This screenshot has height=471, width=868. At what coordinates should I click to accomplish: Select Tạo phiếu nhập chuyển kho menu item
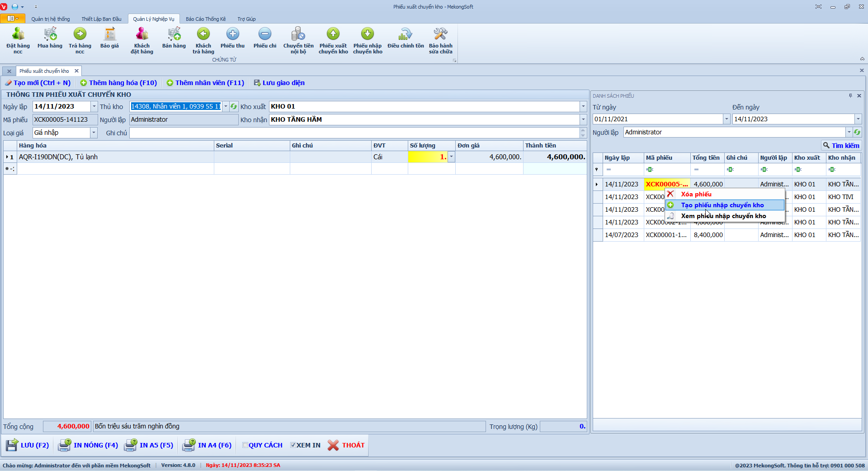click(x=722, y=205)
